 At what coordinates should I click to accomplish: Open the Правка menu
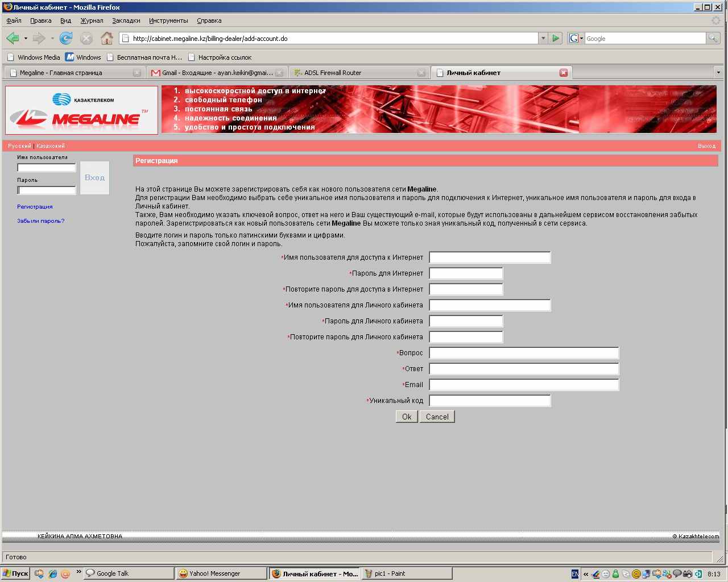(x=41, y=20)
